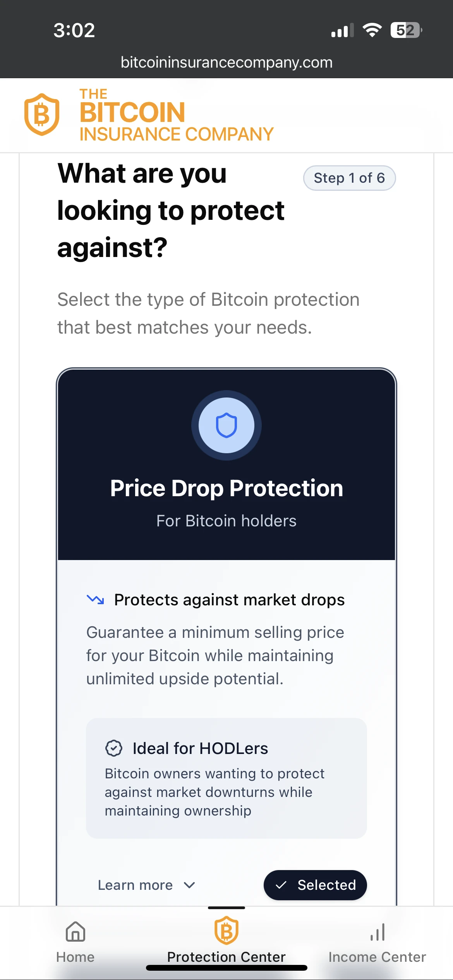Expand the Learn more section
Screen dimensions: 453x980
point(135,885)
